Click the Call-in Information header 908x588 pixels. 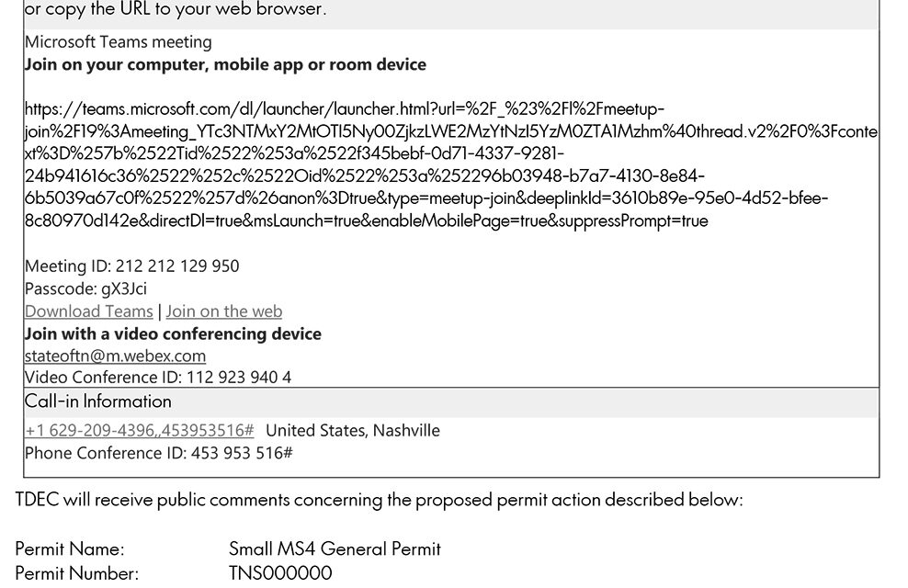click(97, 401)
